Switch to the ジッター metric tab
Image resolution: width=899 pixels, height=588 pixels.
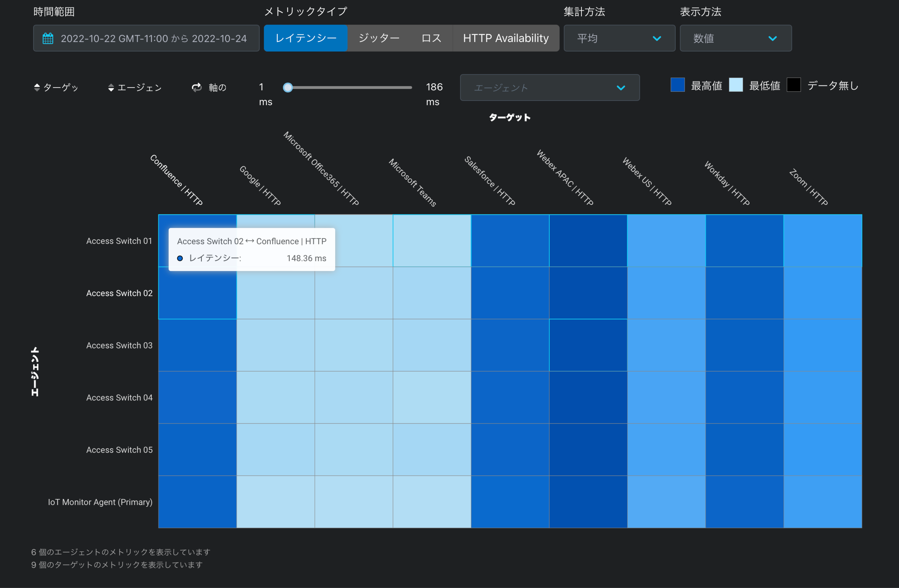pyautogui.click(x=379, y=38)
